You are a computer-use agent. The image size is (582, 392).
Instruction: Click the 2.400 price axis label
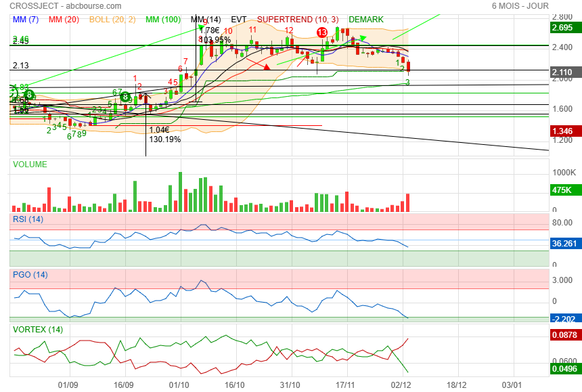tap(562, 47)
